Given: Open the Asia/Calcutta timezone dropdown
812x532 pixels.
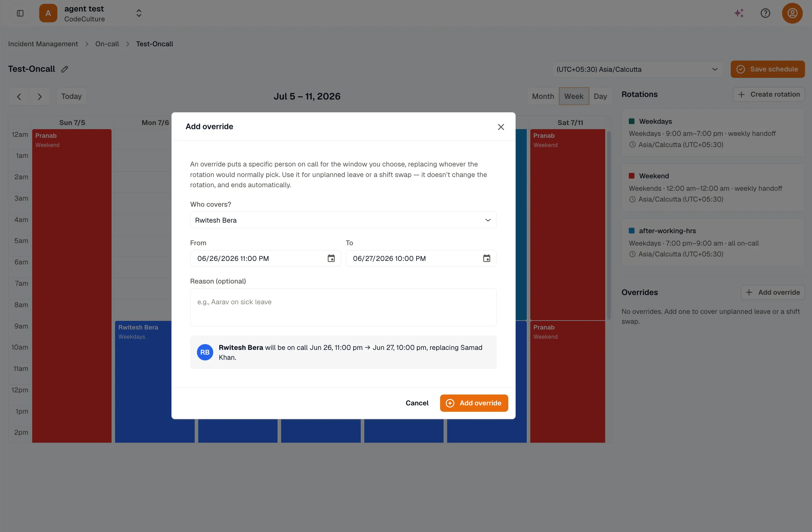Looking at the screenshot, I should click(637, 69).
